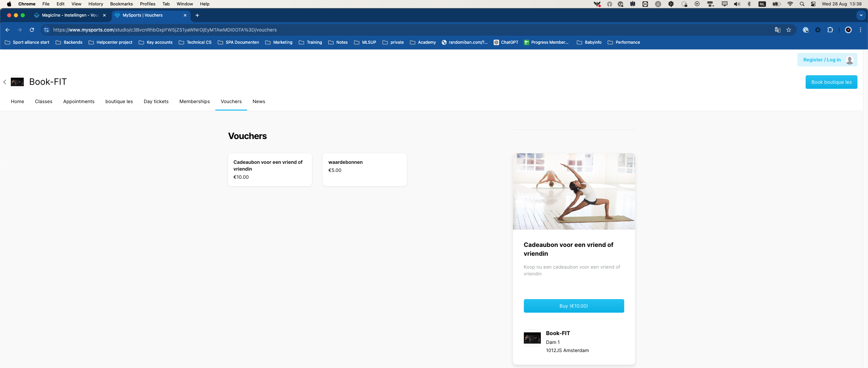
Task: Open the Performance bookmark folder
Action: click(624, 42)
